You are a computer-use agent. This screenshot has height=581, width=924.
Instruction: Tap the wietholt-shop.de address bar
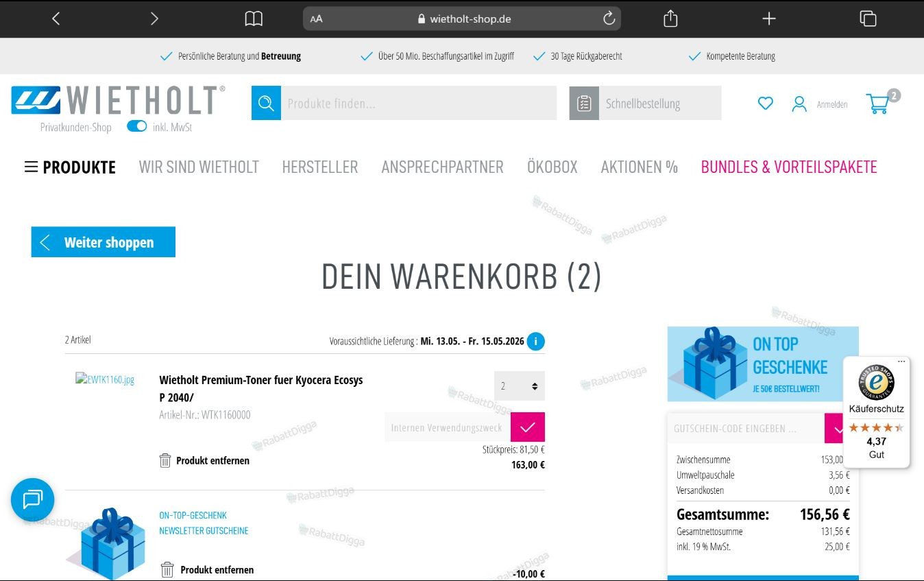(x=462, y=19)
